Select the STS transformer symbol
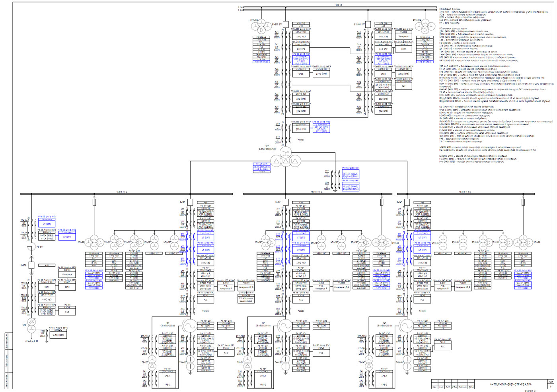 coord(31,326)
